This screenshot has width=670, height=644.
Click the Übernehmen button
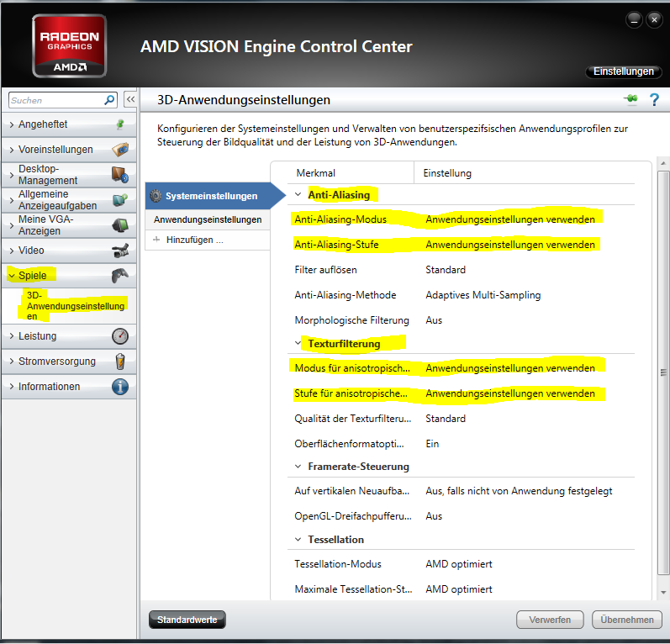(x=627, y=620)
